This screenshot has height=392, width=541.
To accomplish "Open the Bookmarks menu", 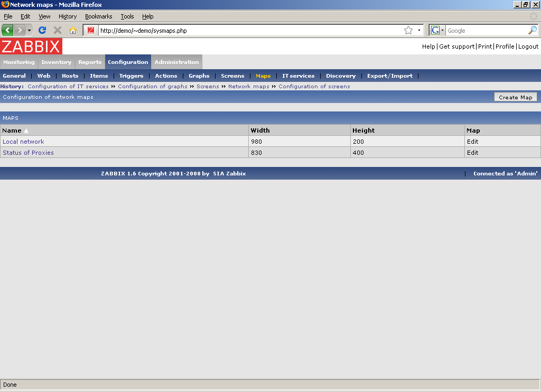I will 99,16.
